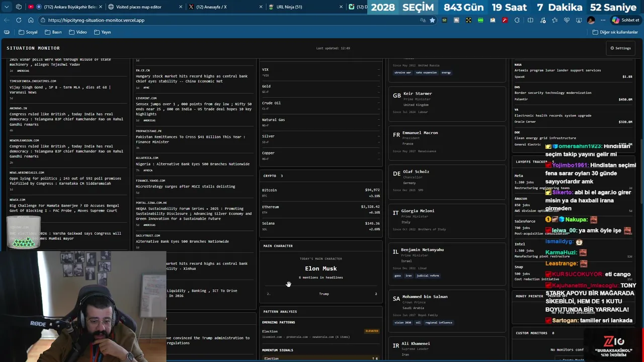Screen dimensions: 644x362
Task: Open MicroStrategy surges after MSCI headline
Action: pos(186,187)
